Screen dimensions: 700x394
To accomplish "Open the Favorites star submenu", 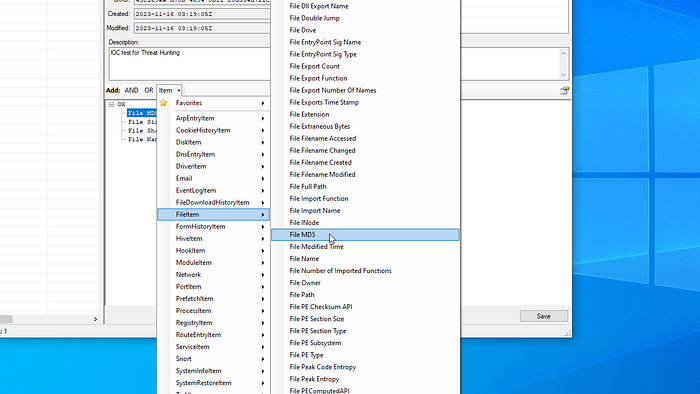I will [213, 103].
